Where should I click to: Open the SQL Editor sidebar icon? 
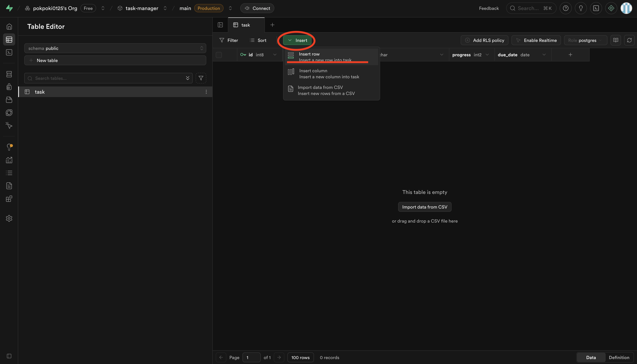click(x=9, y=52)
